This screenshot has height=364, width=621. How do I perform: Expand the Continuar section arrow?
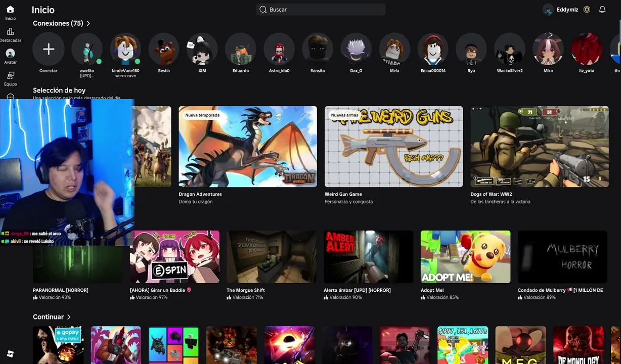69,317
